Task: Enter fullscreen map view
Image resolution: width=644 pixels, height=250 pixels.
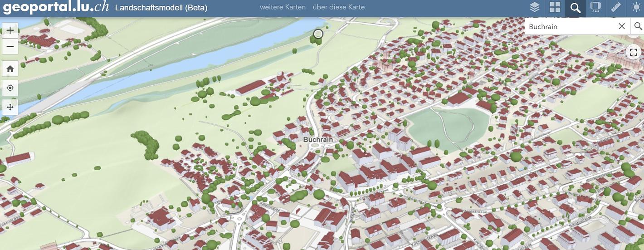Action: (633, 52)
